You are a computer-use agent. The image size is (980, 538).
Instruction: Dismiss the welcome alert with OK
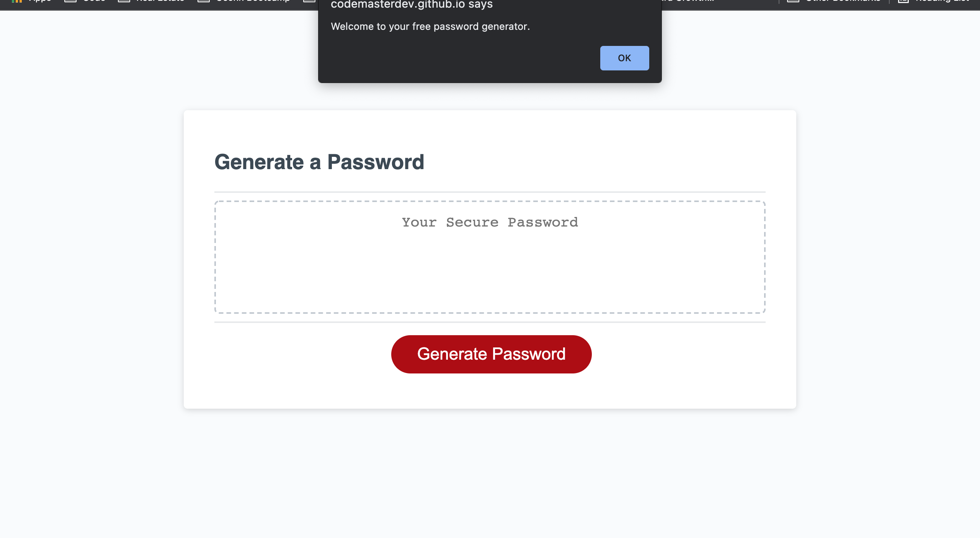(x=624, y=58)
